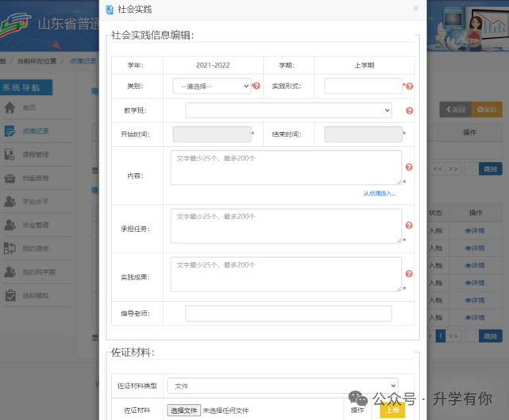
Task: Click the 选科模拟 clipboard icon in sidebar
Action: point(10,295)
